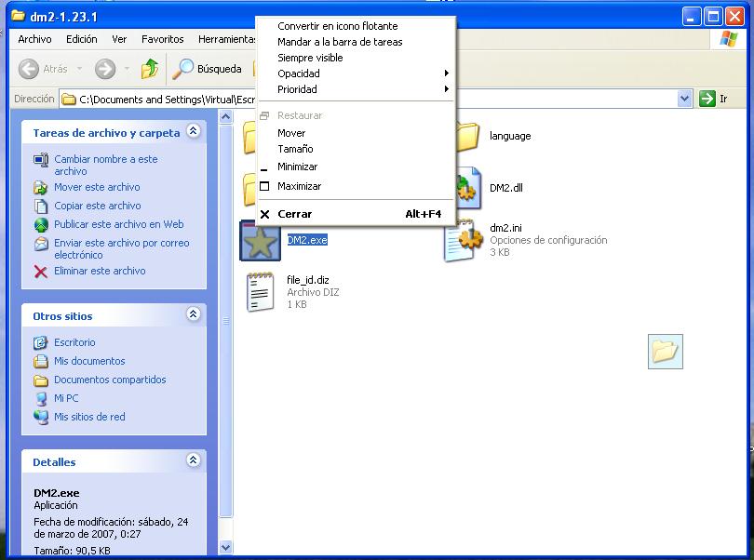754x560 pixels.
Task: Open the forward history dropdown arrow
Action: click(x=127, y=69)
